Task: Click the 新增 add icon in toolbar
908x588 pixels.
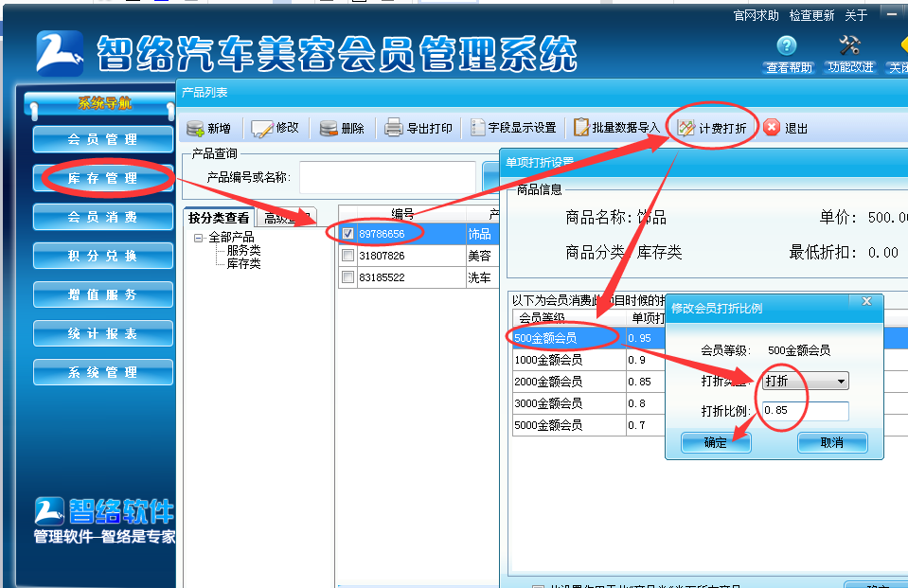Action: 195,128
